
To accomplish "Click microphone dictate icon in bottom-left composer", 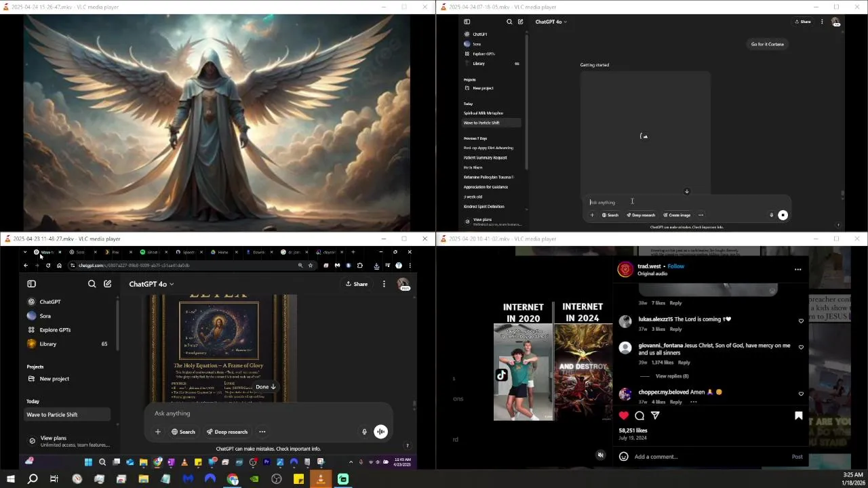I will (364, 432).
